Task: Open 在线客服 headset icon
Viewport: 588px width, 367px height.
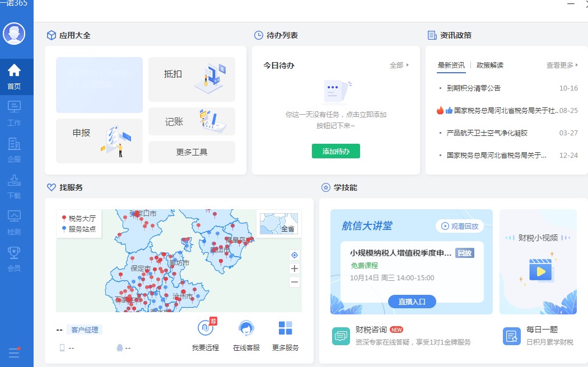Action: pyautogui.click(x=246, y=328)
